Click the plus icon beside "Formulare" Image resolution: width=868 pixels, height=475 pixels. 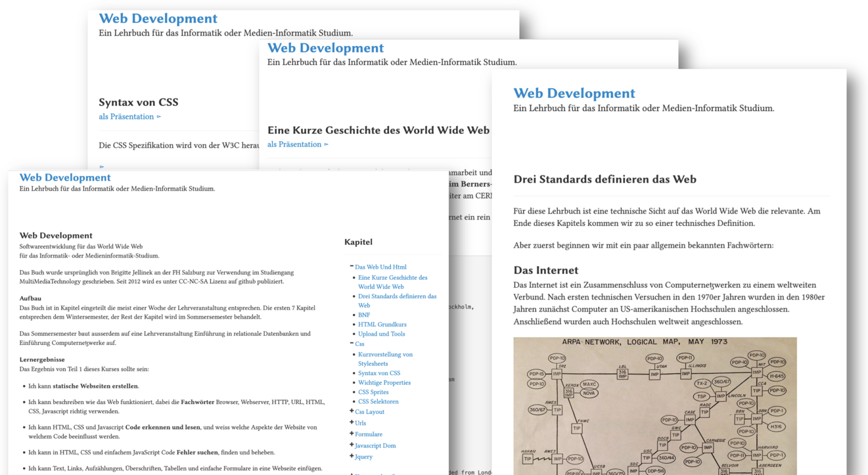[352, 434]
